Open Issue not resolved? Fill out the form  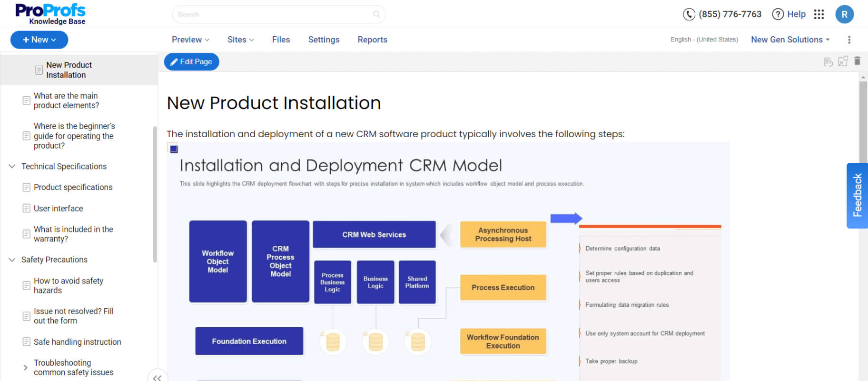(73, 316)
